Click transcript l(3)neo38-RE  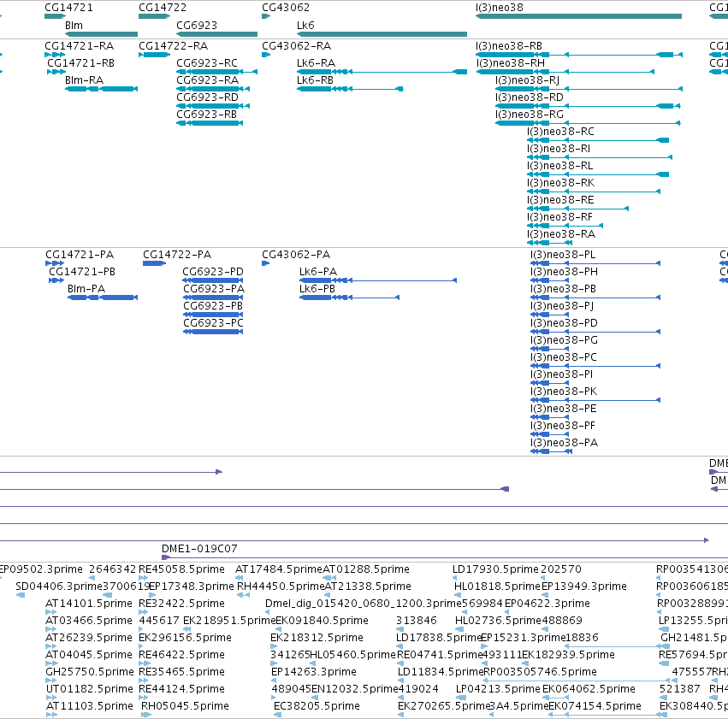pyautogui.click(x=578, y=209)
